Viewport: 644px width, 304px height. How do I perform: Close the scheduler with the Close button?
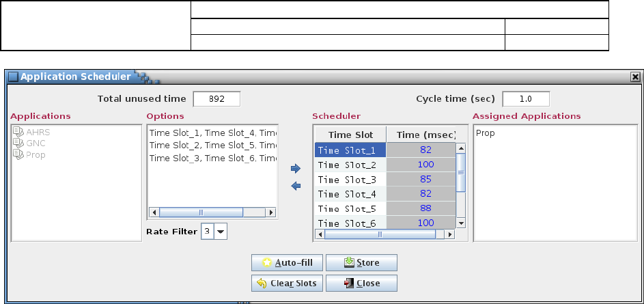click(x=361, y=283)
